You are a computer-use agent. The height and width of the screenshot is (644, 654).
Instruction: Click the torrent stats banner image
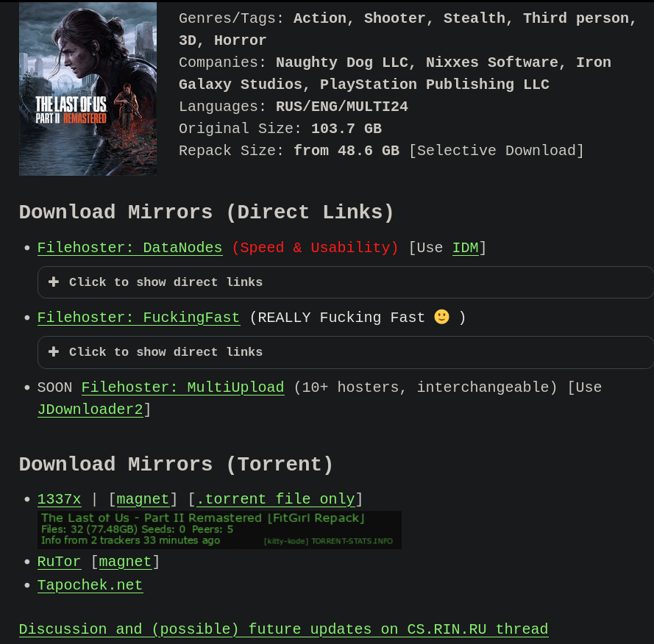[x=219, y=530]
